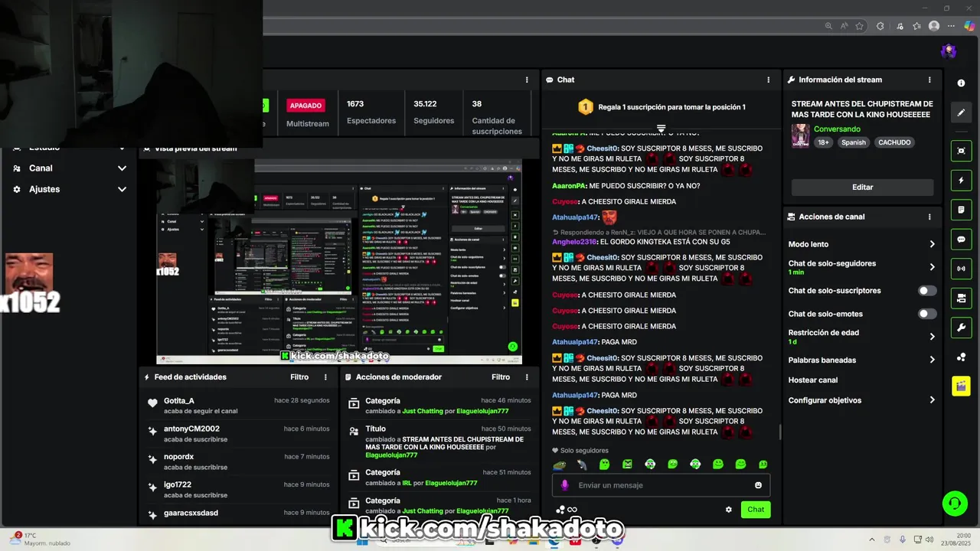Add page to favorites star icon

(860, 26)
